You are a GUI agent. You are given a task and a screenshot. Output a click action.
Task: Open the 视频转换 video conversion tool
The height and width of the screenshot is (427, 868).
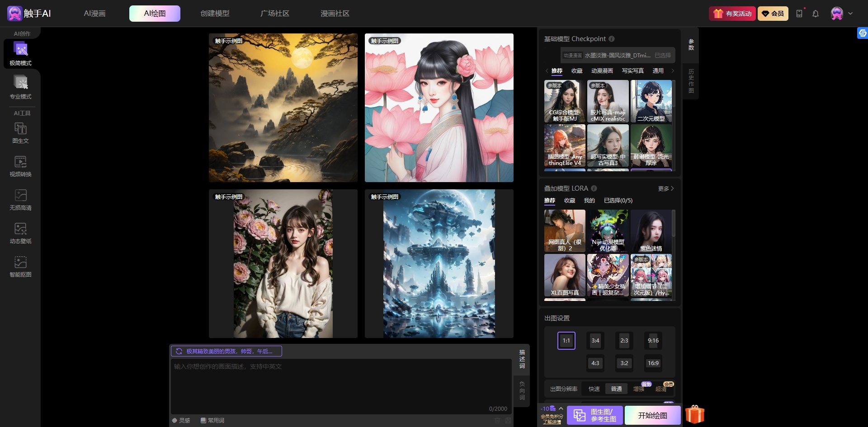20,167
